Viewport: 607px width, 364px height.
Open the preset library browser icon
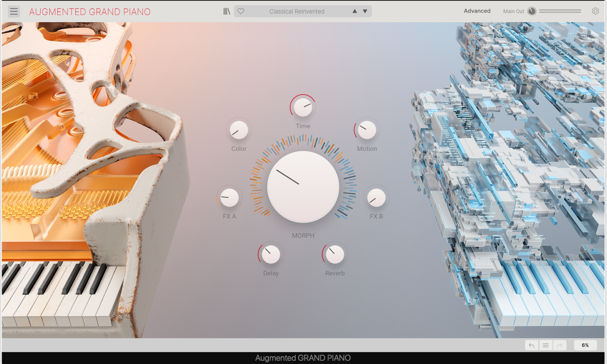point(227,12)
